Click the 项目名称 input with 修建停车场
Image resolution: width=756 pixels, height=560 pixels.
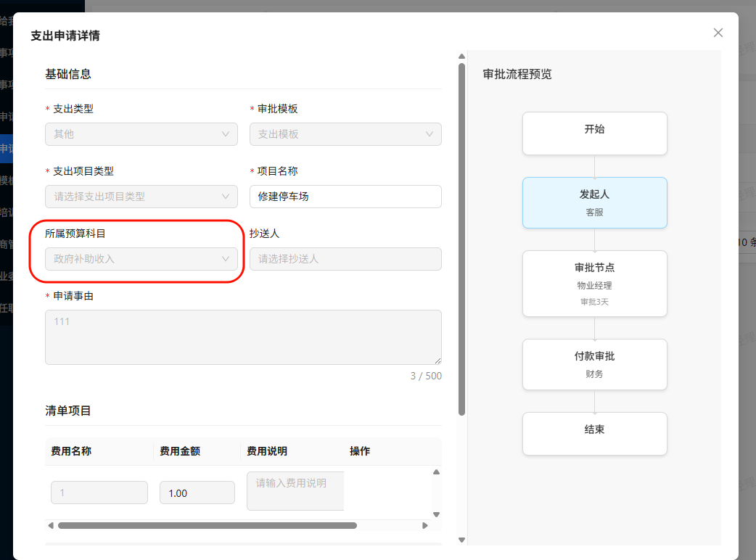point(345,197)
